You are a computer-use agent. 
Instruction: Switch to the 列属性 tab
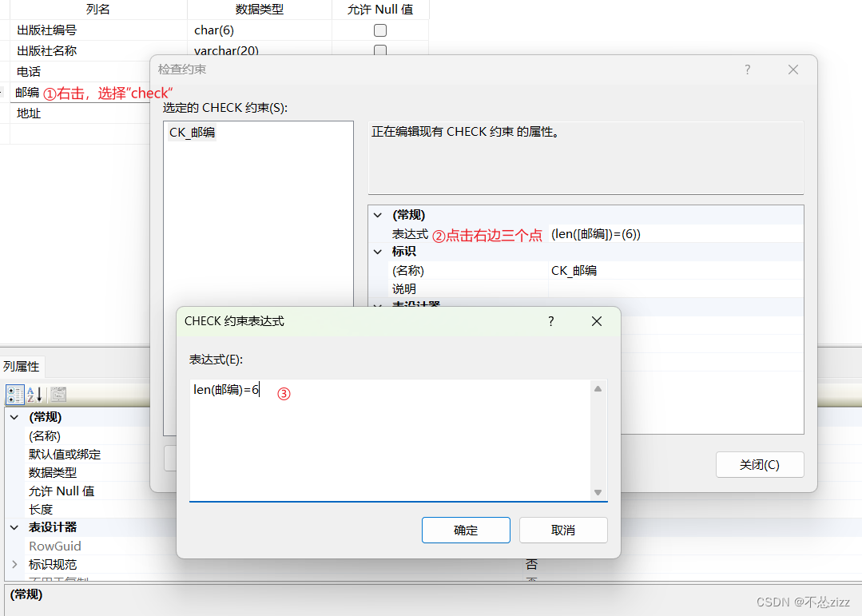pos(22,366)
